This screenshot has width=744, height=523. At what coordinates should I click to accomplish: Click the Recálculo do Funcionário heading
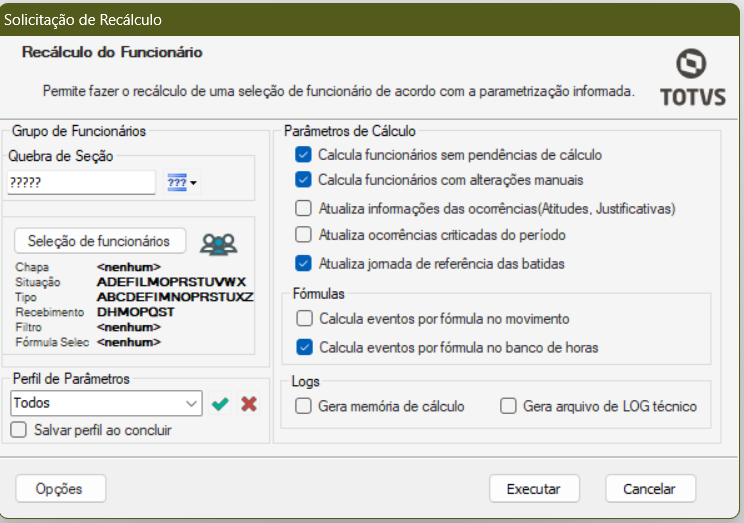pyautogui.click(x=112, y=52)
